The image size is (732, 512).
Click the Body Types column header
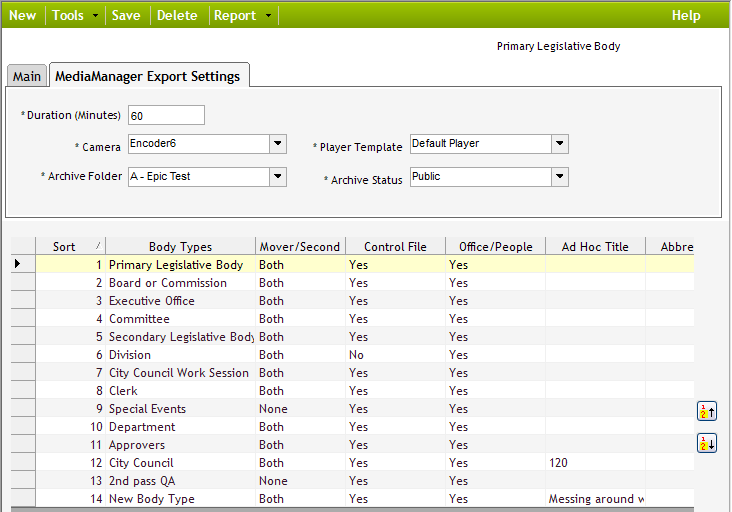tap(180, 246)
